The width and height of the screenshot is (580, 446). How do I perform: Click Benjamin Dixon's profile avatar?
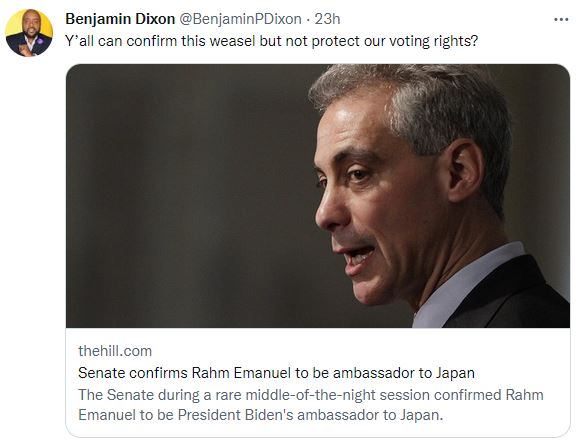(x=29, y=33)
